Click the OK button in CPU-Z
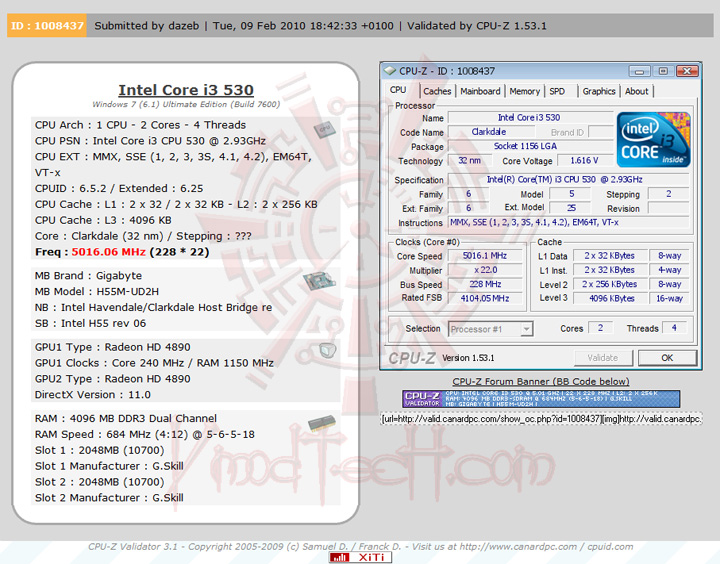Image resolution: width=720 pixels, height=564 pixels. pyautogui.click(x=667, y=358)
